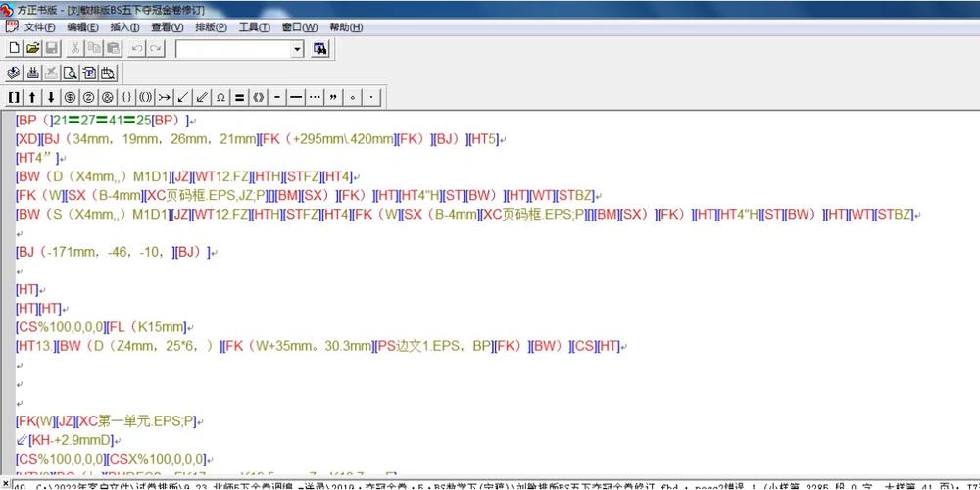Click the double equals sign icon

click(x=239, y=97)
